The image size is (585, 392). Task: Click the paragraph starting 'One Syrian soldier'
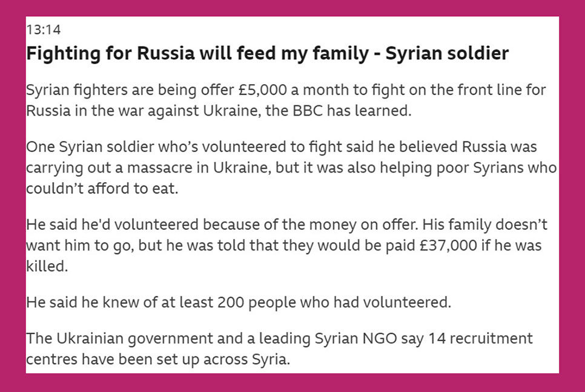291,168
